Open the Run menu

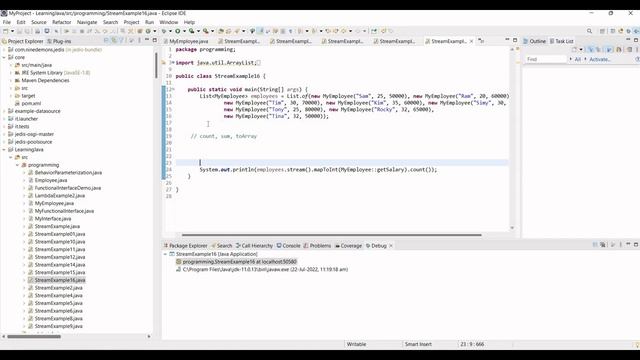point(149,22)
